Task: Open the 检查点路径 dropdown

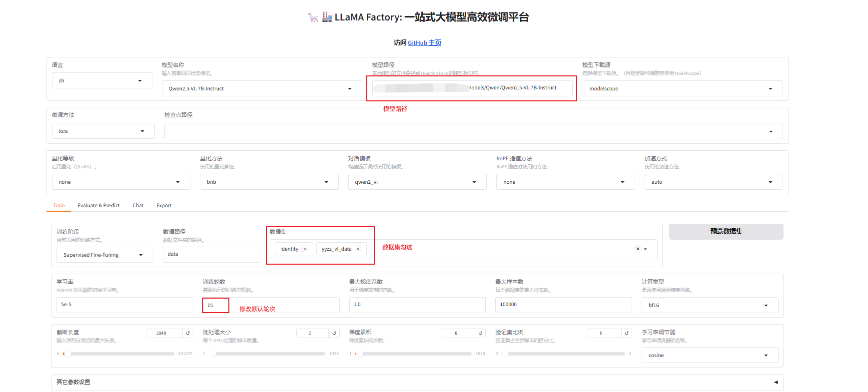Action: (x=473, y=131)
